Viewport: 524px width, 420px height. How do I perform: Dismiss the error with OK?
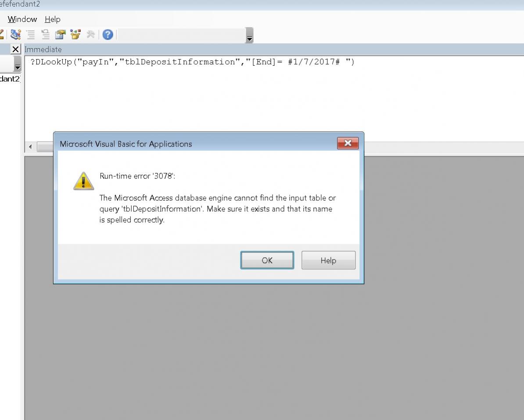[267, 260]
